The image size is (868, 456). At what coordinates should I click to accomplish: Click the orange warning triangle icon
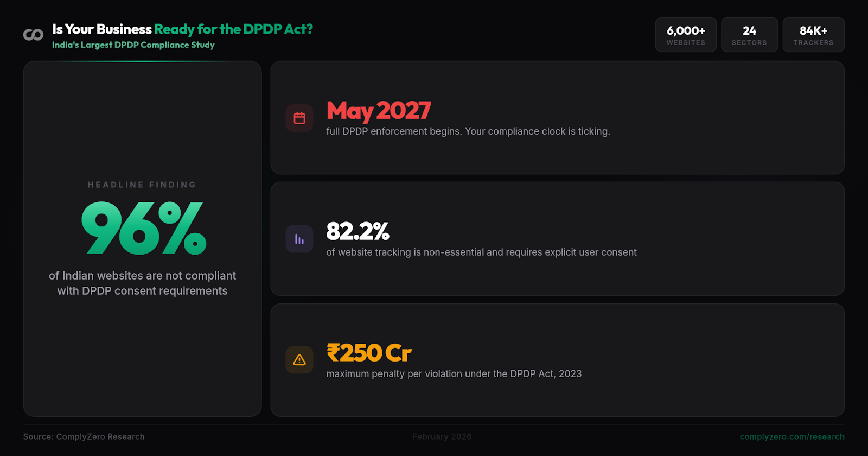[x=299, y=360]
